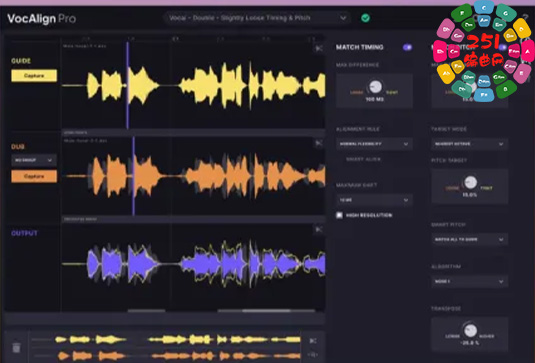
Task: Open the Dub 'No Group' dropdown
Action: (x=34, y=160)
